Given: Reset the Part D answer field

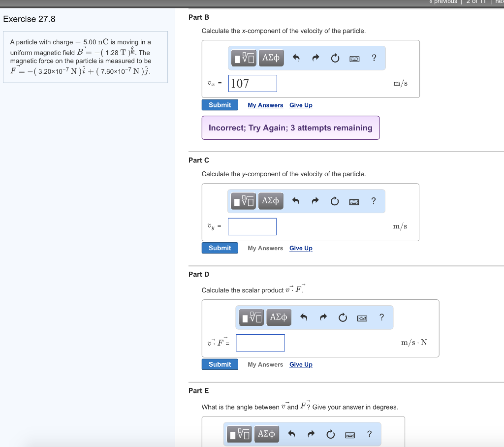Looking at the screenshot, I should pyautogui.click(x=343, y=318).
